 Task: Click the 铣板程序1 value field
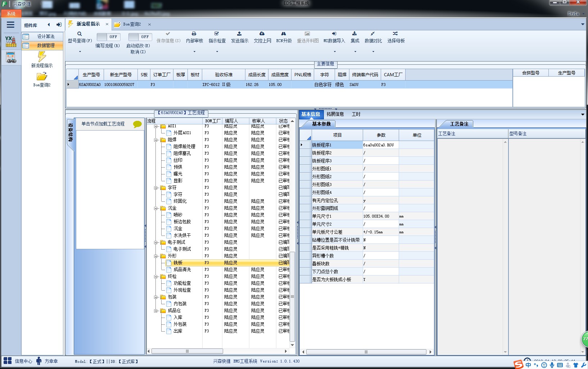click(x=381, y=145)
